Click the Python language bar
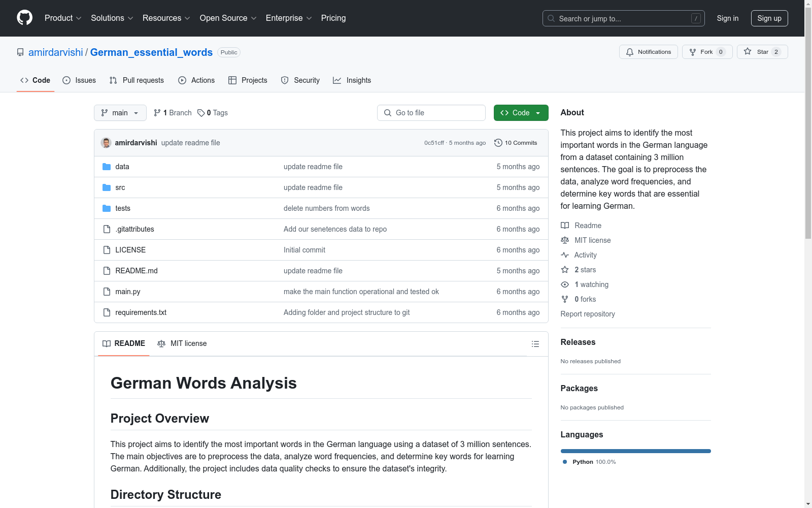This screenshot has width=812, height=508. [x=636, y=451]
